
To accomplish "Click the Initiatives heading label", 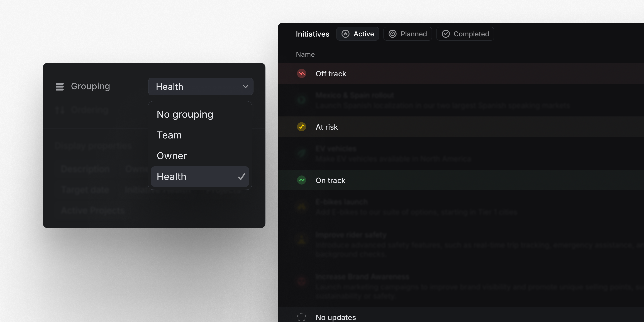I will click(x=313, y=34).
